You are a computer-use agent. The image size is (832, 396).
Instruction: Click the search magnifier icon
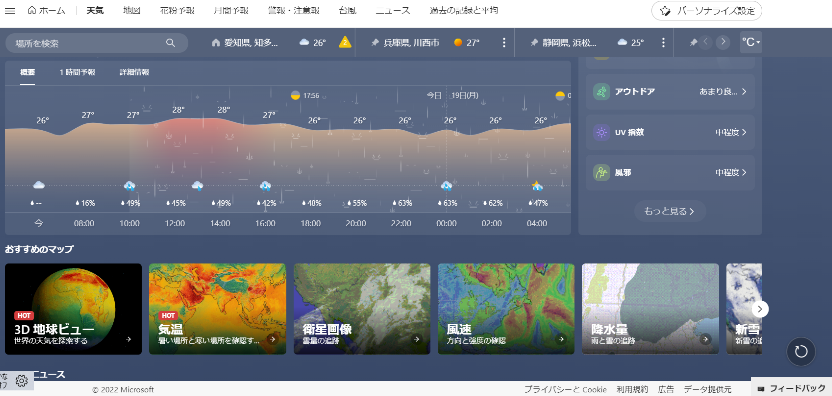pos(170,43)
